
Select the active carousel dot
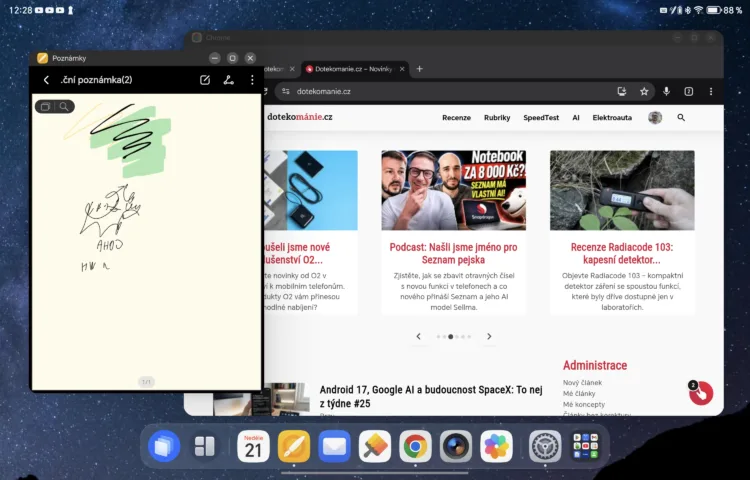point(451,337)
